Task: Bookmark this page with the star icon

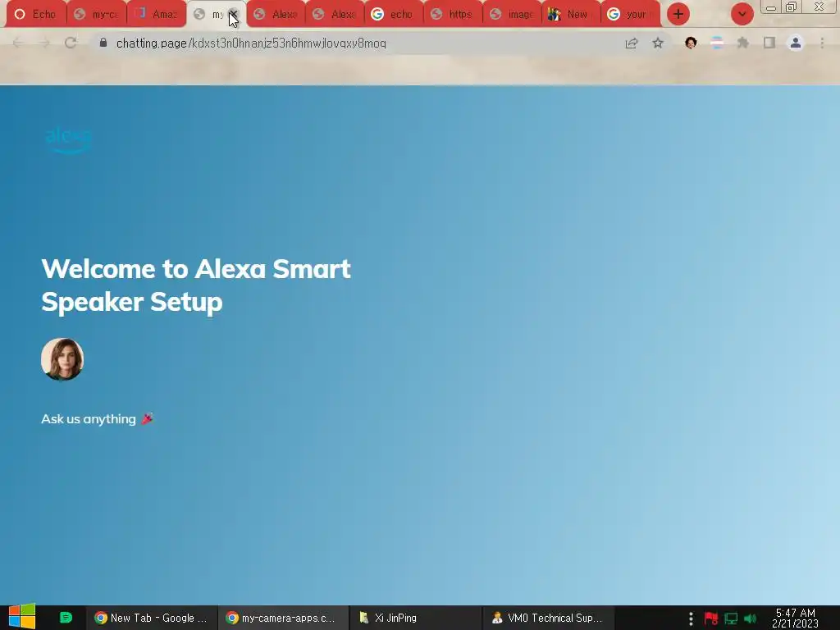Action: tap(658, 43)
